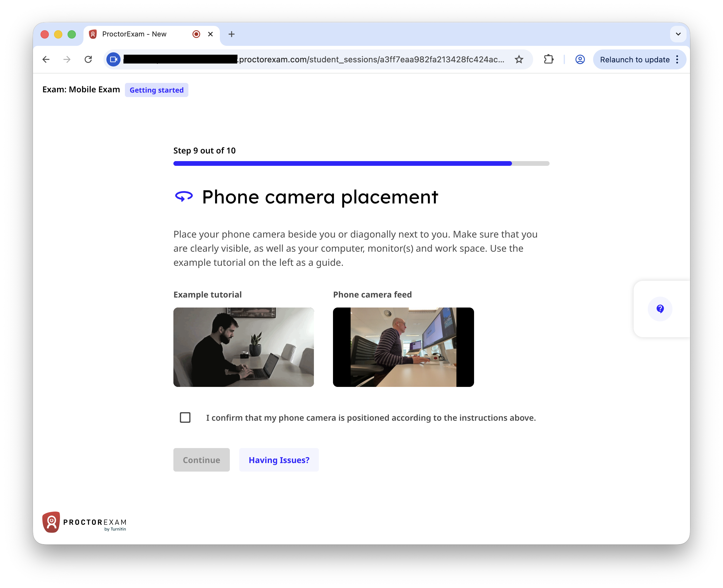The height and width of the screenshot is (588, 723).
Task: Open the Chrome three-dot menu
Action: (677, 60)
